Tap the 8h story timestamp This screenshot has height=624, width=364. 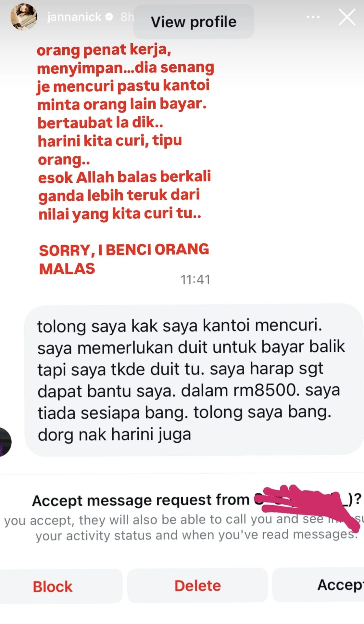[127, 17]
